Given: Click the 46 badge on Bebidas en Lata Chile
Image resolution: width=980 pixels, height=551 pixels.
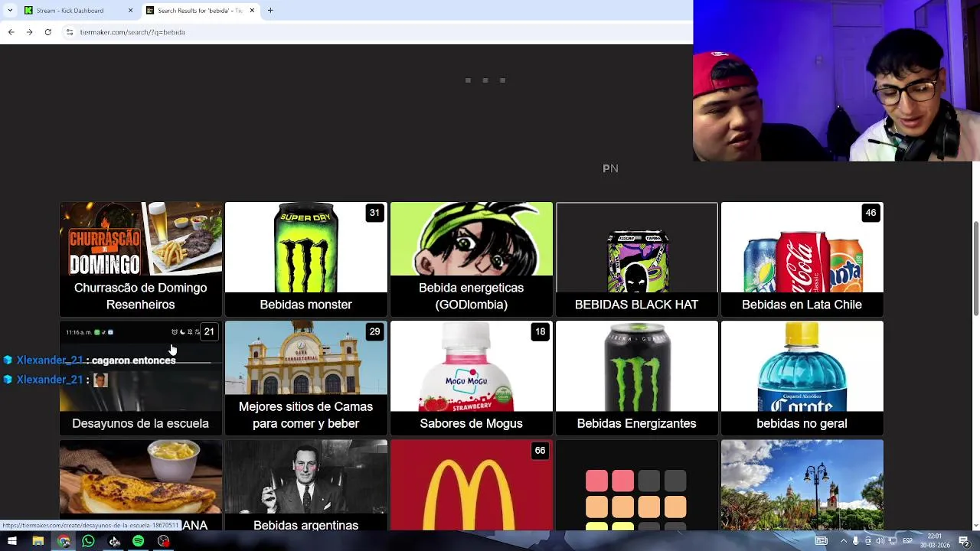Looking at the screenshot, I should click(871, 213).
